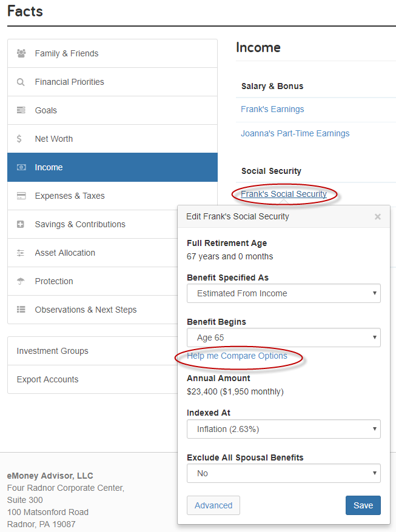Open the Indexed At inflation dropdown
This screenshot has width=396, height=532.
(284, 429)
